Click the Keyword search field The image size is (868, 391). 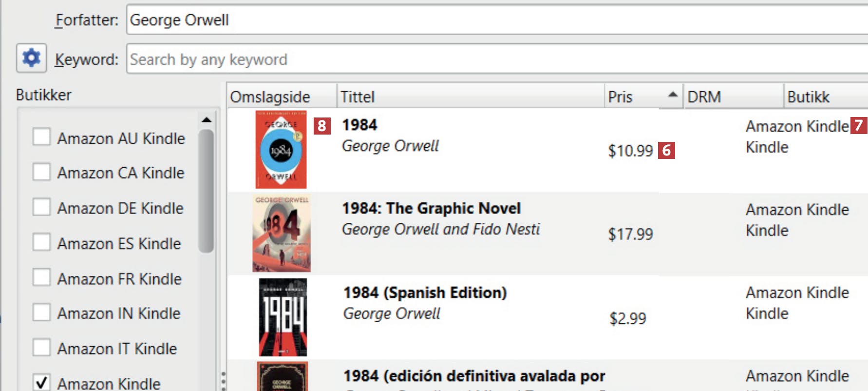click(497, 59)
